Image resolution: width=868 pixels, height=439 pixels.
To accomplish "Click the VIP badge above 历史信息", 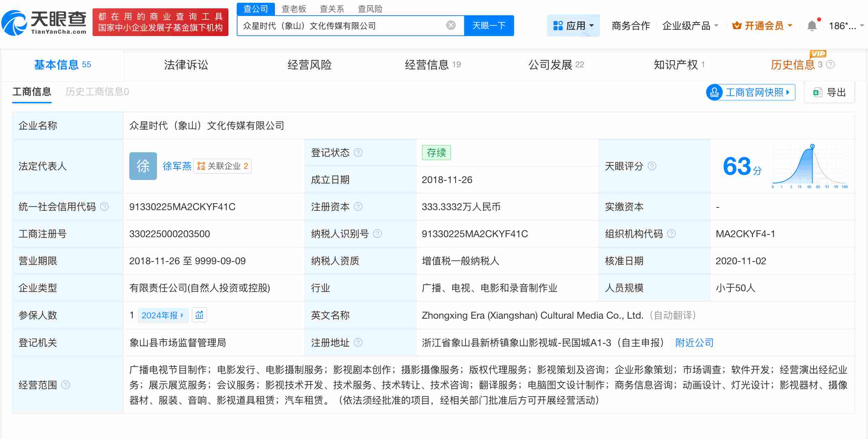I will [819, 54].
